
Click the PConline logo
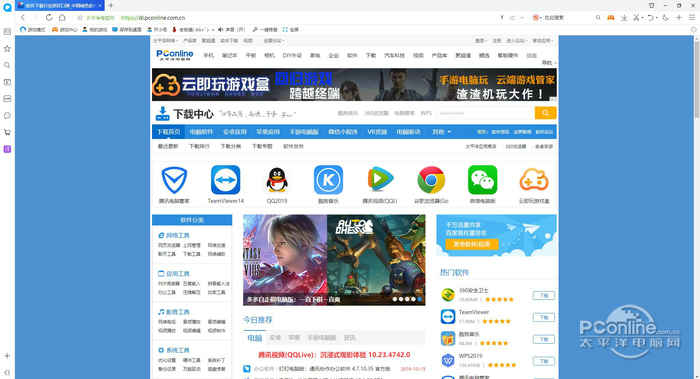(x=175, y=55)
